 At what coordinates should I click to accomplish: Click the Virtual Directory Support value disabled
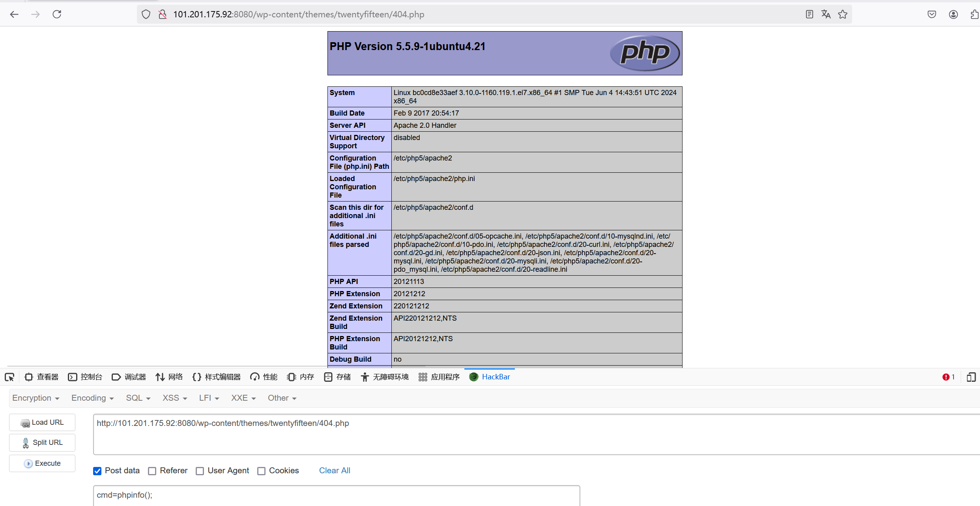pyautogui.click(x=407, y=138)
